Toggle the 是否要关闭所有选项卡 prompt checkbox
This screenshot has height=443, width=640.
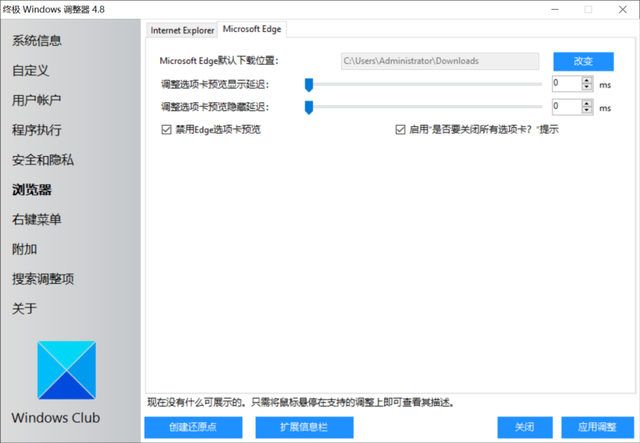[x=400, y=130]
